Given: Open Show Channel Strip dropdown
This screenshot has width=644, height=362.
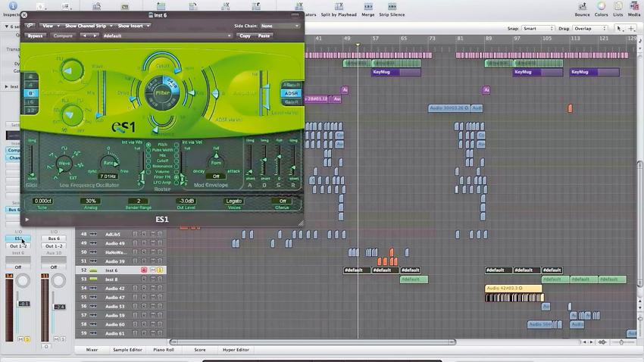Looking at the screenshot, I should click(89, 26).
